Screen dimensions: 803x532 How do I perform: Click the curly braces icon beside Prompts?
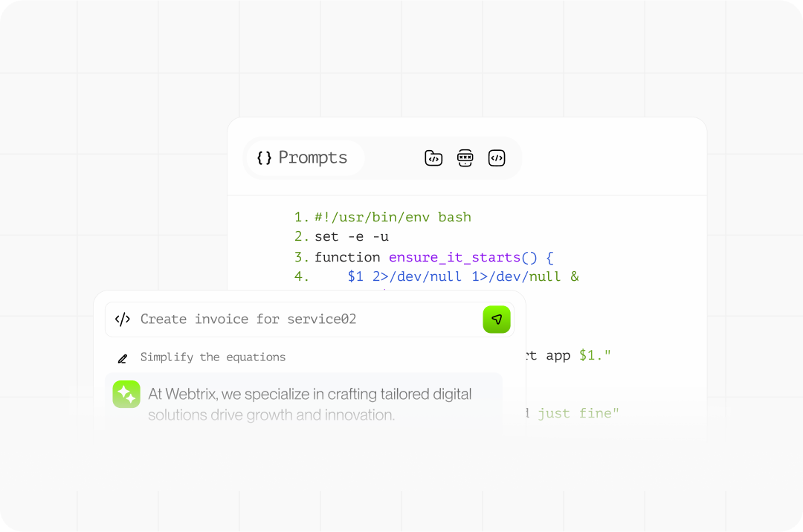click(x=264, y=158)
